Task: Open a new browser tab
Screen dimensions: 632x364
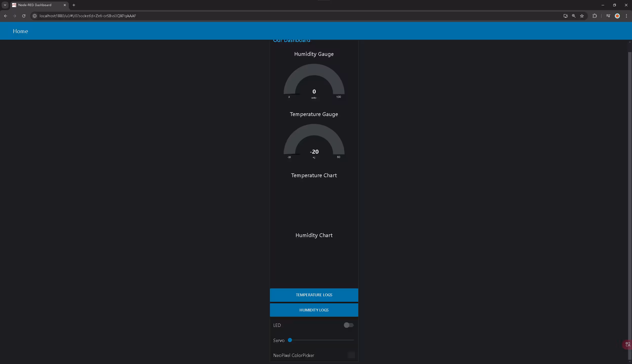Action: (74, 5)
